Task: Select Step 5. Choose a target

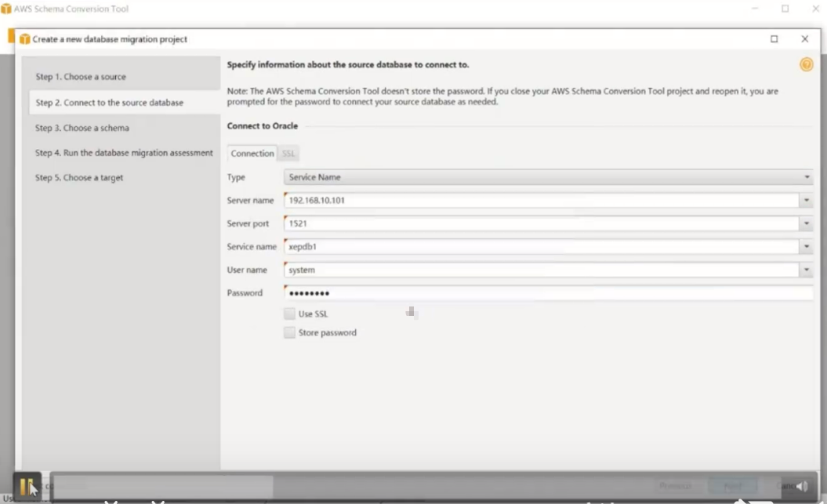Action: [x=78, y=177]
